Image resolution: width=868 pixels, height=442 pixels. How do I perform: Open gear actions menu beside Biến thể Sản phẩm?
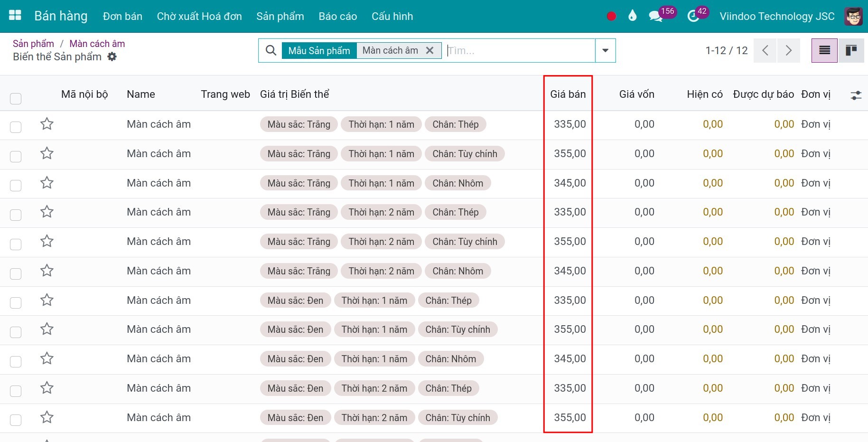pos(112,56)
